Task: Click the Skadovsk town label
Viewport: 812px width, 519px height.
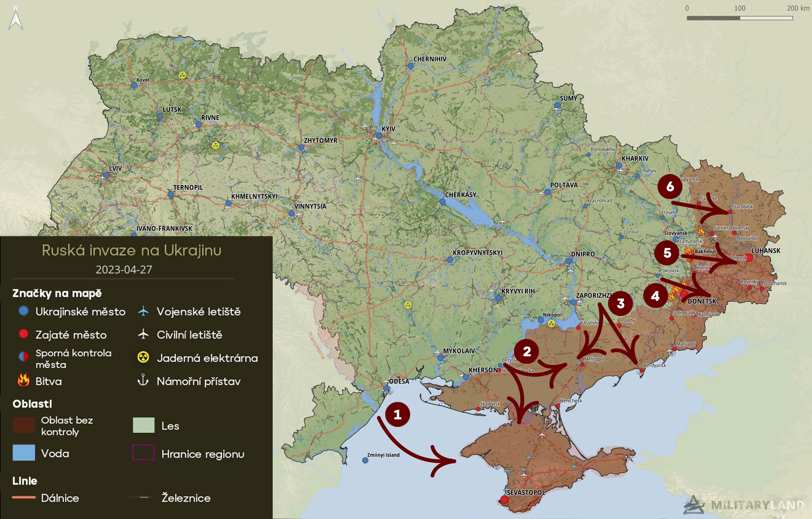Action: (x=490, y=404)
